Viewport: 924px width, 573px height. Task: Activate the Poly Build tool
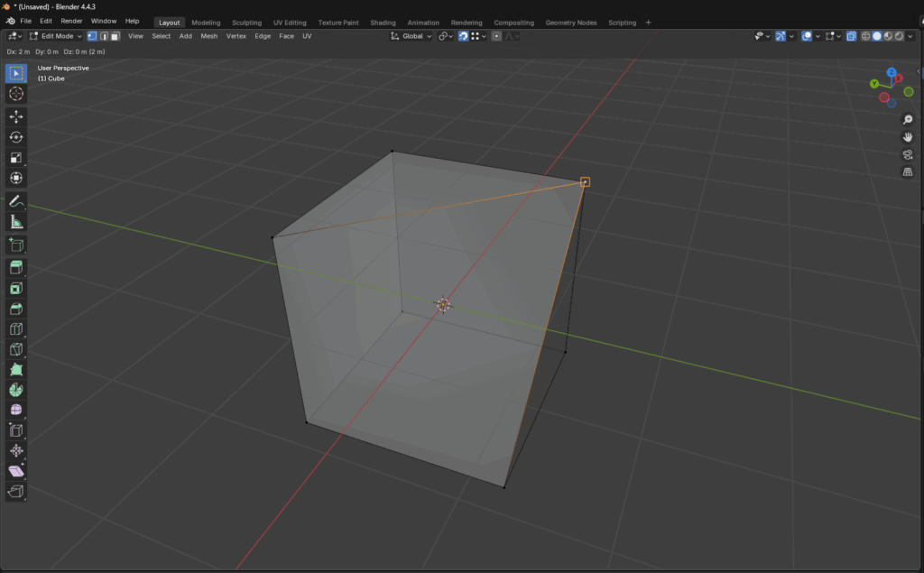pos(16,370)
